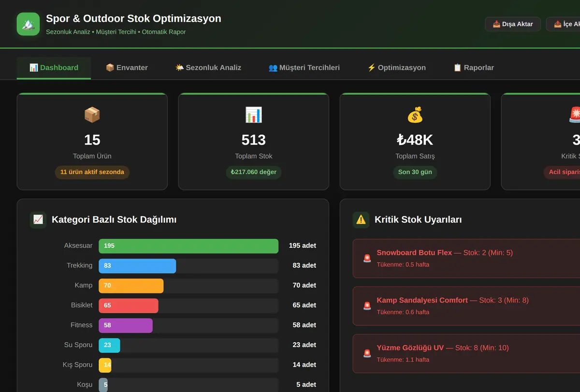Click the Yüzme Gözlüğü UV alert title

click(410, 348)
